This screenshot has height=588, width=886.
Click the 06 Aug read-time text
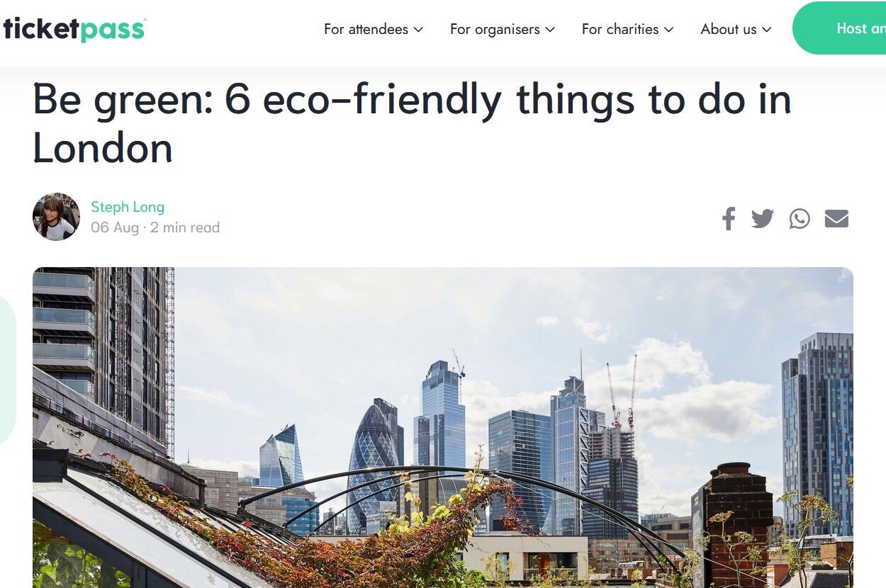(155, 227)
